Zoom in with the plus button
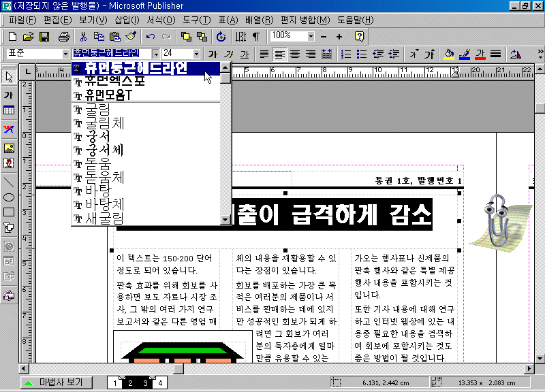Image resolution: width=545 pixels, height=392 pixels. tap(339, 37)
